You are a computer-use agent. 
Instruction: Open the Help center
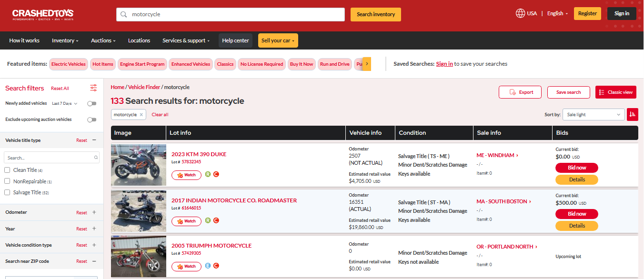point(235,40)
